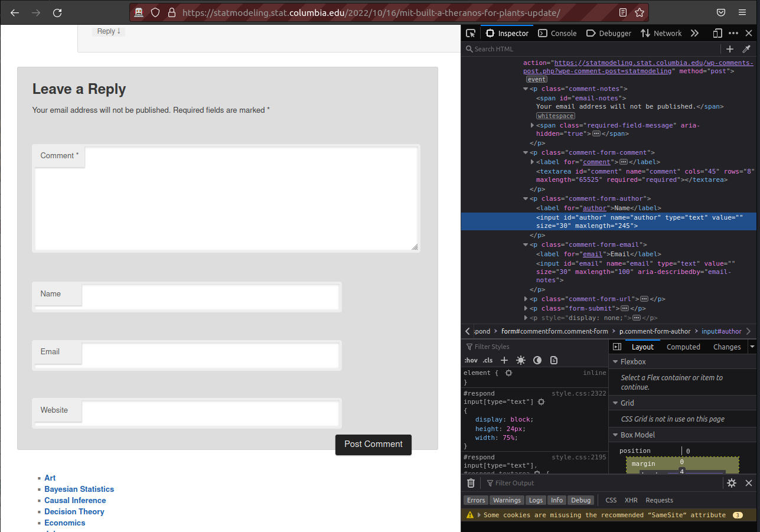Image resolution: width=760 pixels, height=532 pixels.
Task: Activate the element picker tool in devtools
Action: pos(470,34)
